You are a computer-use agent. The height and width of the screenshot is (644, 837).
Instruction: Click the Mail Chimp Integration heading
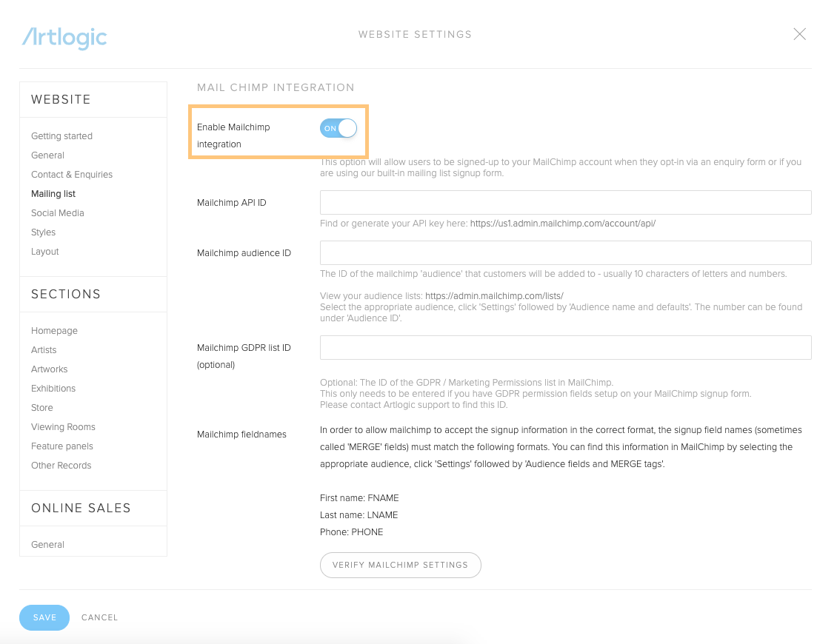pyautogui.click(x=276, y=87)
